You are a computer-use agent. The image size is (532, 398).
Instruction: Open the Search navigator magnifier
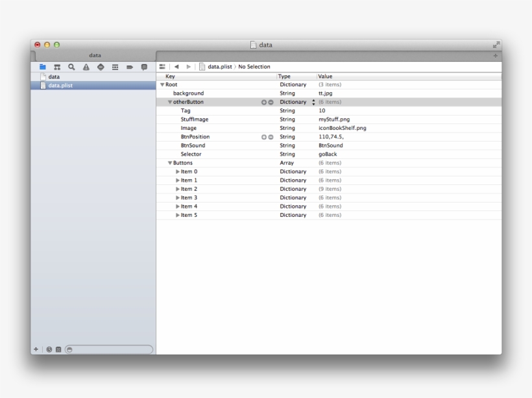[71, 67]
